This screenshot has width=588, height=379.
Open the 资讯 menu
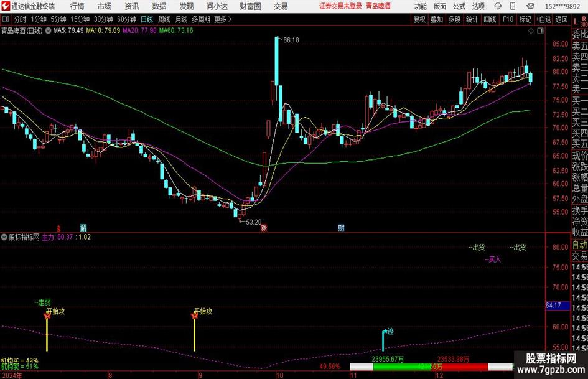point(132,6)
